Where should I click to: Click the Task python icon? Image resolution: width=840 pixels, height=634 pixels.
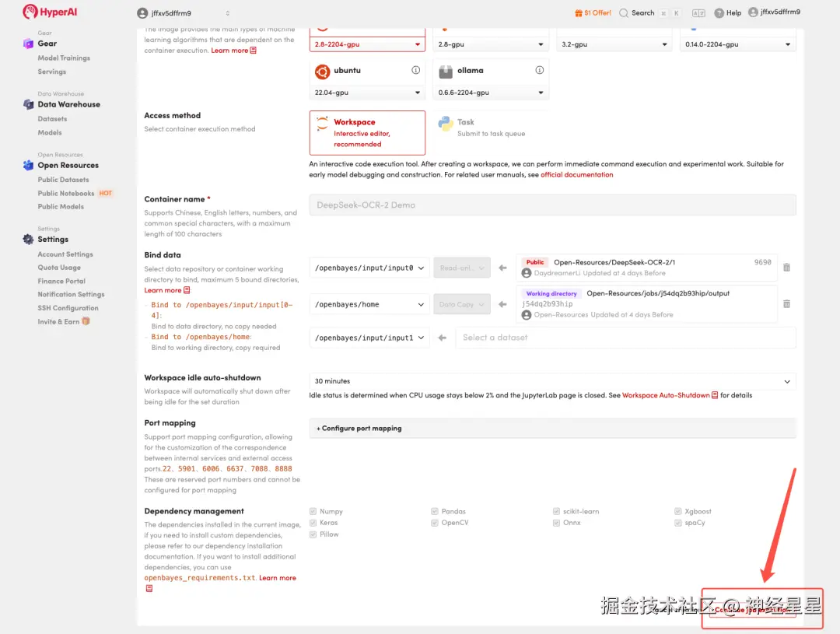446,124
